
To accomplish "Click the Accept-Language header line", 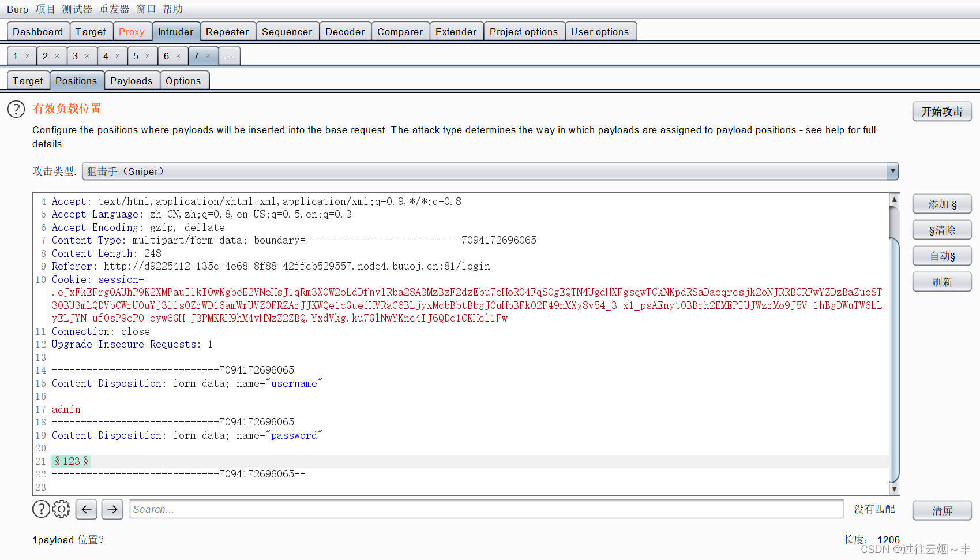I will click(x=202, y=214).
